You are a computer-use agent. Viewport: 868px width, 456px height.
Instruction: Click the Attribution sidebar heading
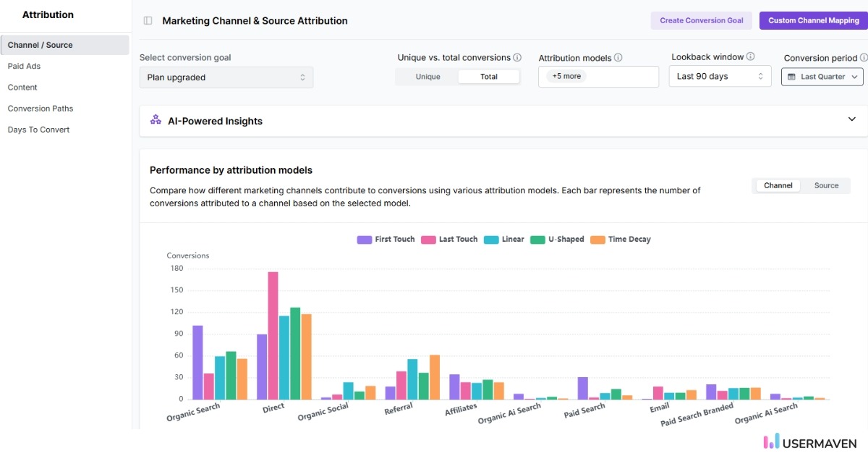pyautogui.click(x=48, y=14)
